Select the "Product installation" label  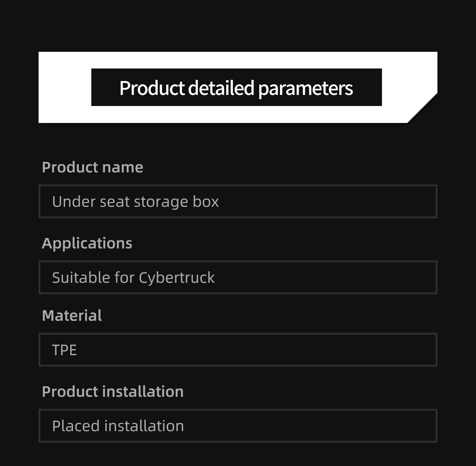click(113, 391)
